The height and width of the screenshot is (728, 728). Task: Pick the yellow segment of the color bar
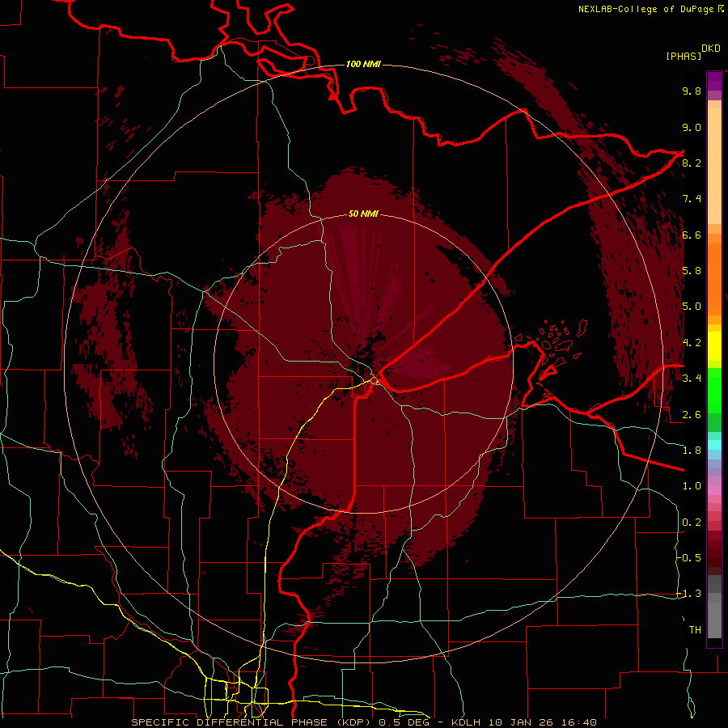coord(714,346)
